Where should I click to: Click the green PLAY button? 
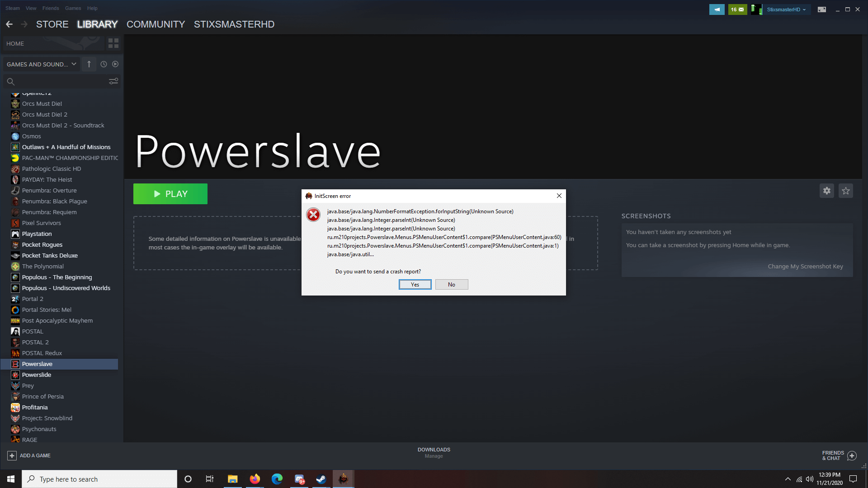[x=170, y=194]
